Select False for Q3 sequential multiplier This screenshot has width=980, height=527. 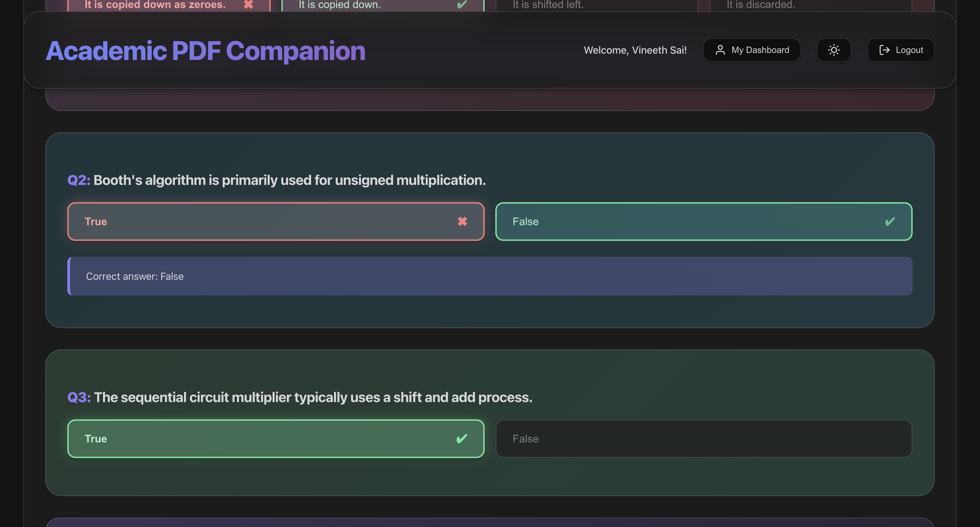(x=704, y=438)
